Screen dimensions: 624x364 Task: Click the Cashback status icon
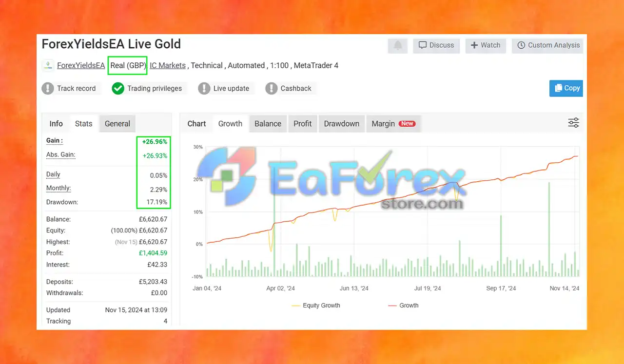[x=271, y=88]
